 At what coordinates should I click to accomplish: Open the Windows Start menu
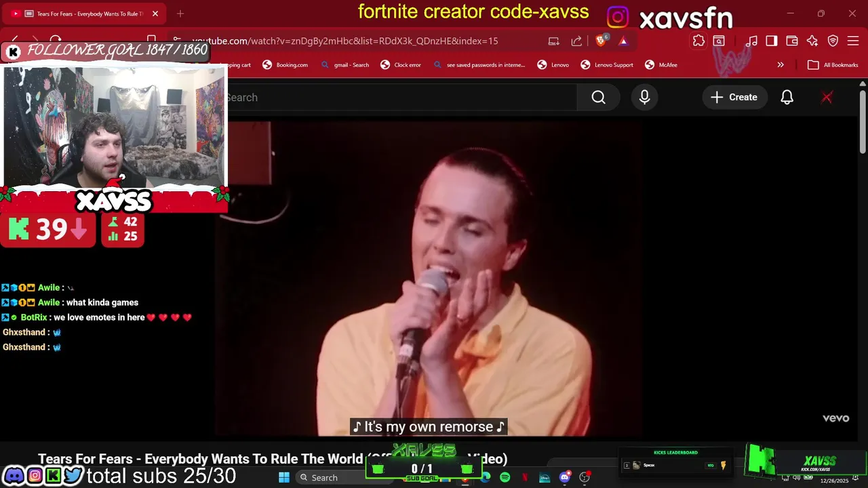[284, 477]
